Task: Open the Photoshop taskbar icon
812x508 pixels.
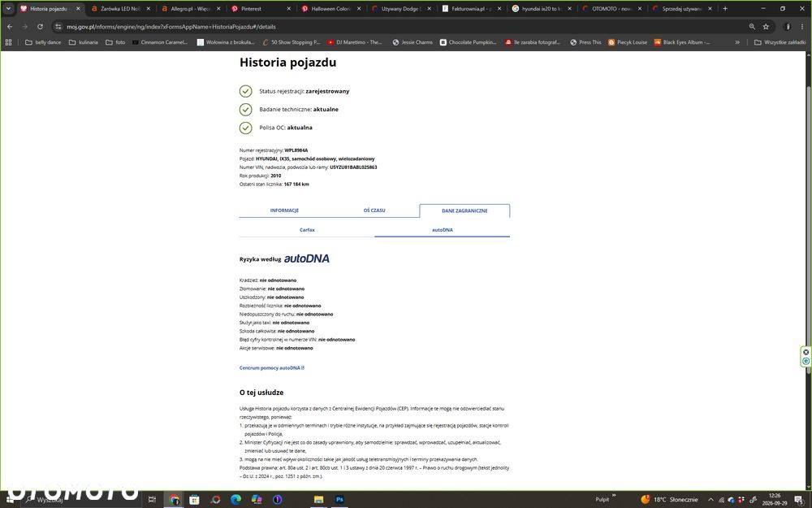Action: pos(339,499)
